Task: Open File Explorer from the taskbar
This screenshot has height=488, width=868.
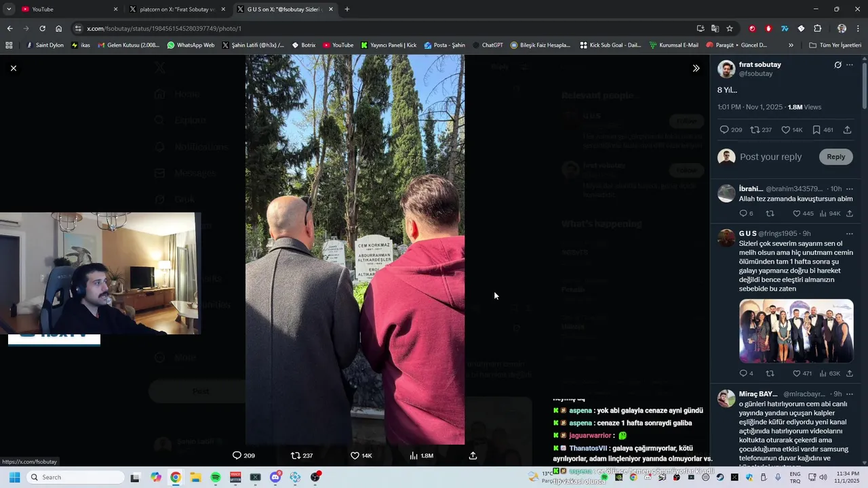Action: tap(195, 477)
